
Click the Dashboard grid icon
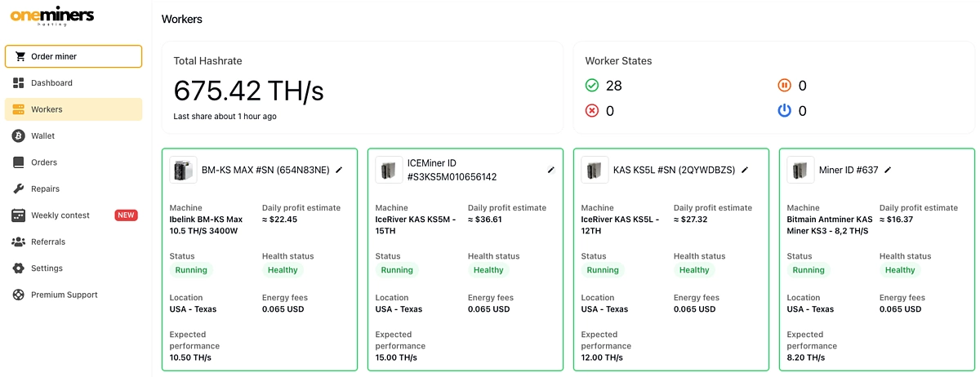(x=18, y=82)
